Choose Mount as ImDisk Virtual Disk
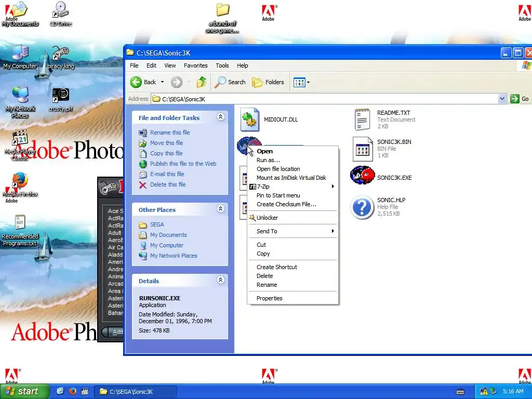The height and width of the screenshot is (399, 532). coord(293,178)
